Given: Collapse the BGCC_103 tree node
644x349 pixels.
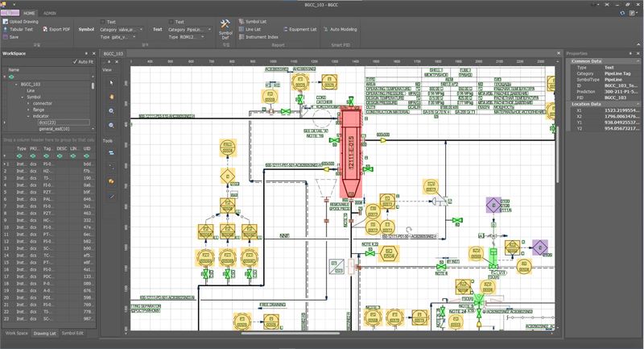Looking at the screenshot, I should coord(16,85).
